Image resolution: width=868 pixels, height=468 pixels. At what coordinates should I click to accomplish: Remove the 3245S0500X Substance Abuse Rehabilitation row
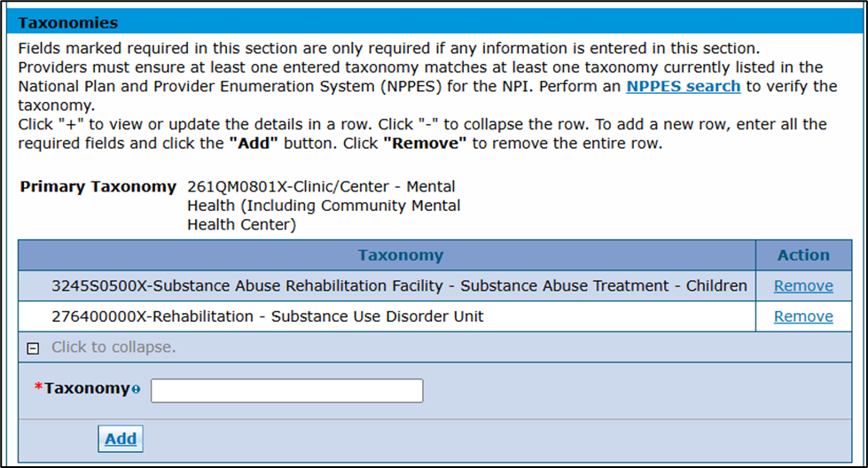803,286
